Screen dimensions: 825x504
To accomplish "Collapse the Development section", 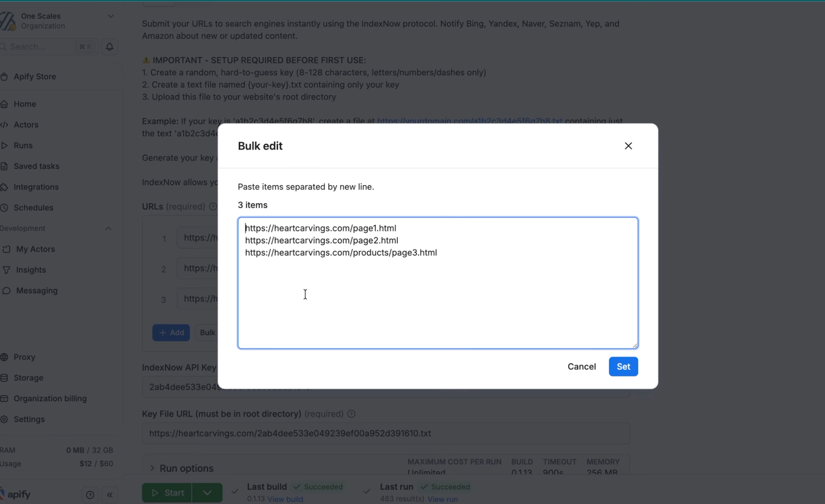I will click(108, 228).
